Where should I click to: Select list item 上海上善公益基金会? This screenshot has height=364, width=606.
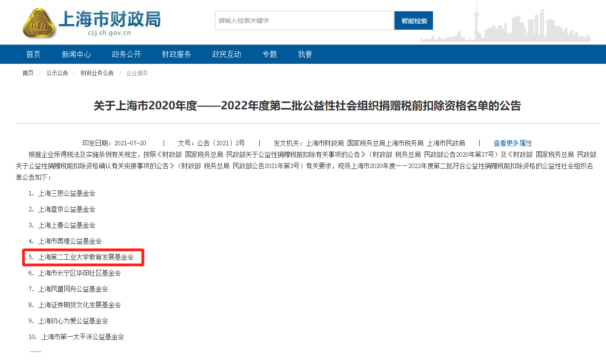coord(67,225)
